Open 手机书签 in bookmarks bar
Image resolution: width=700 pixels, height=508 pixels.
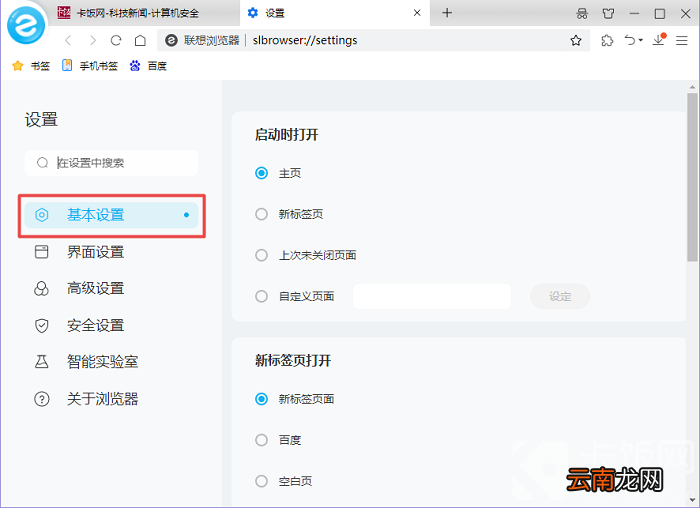pos(90,66)
